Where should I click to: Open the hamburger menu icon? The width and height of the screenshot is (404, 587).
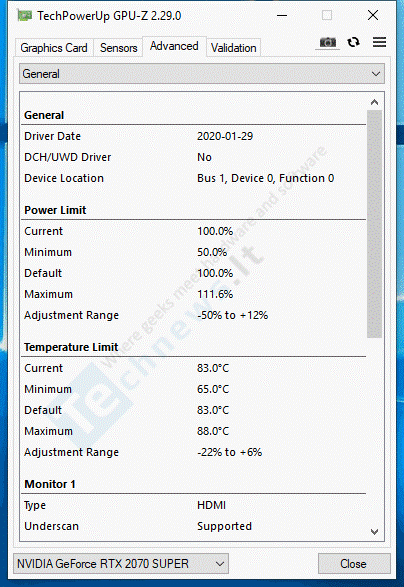click(x=379, y=42)
